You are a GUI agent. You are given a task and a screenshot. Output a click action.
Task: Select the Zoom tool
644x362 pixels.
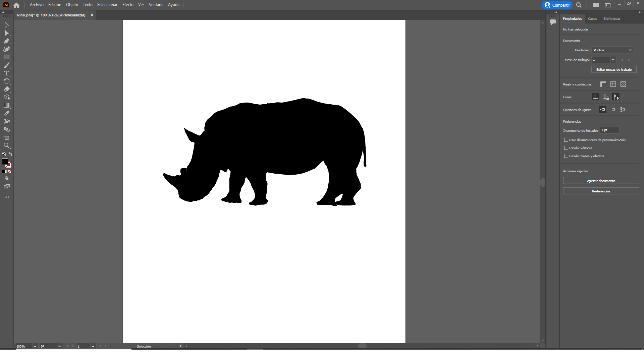point(6,146)
